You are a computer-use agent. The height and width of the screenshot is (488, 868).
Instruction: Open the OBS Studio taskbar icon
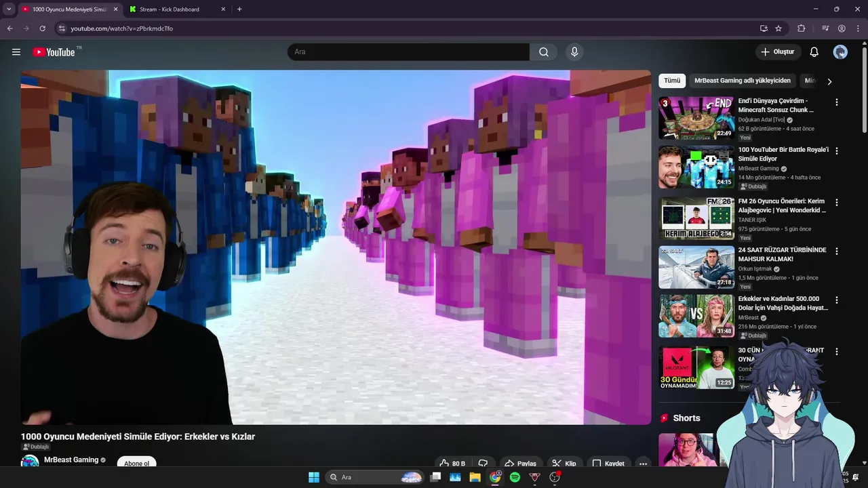coord(555,477)
